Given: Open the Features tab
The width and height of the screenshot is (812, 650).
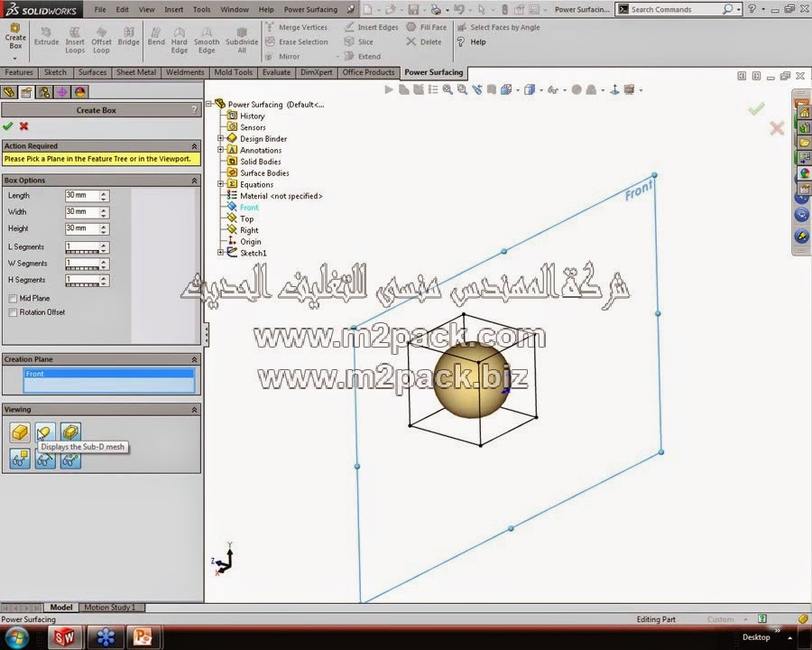Looking at the screenshot, I should pyautogui.click(x=19, y=72).
